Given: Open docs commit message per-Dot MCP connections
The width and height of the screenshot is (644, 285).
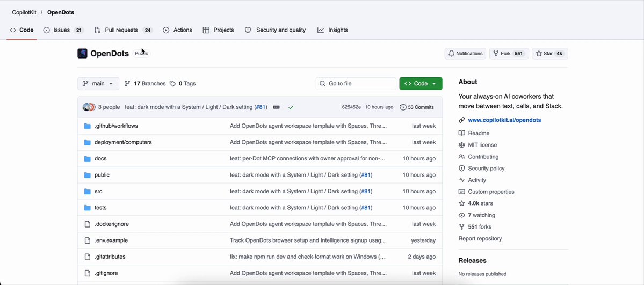Looking at the screenshot, I should tap(308, 158).
